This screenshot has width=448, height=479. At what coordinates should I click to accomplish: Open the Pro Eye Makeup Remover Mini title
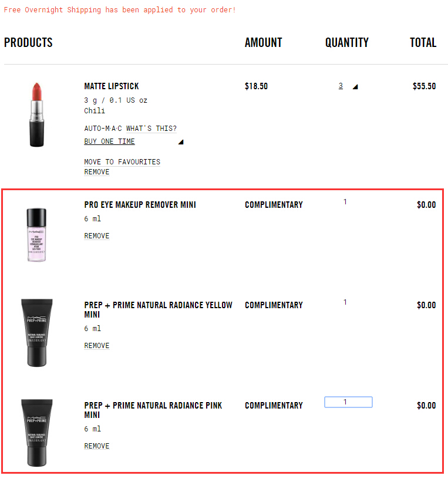click(140, 205)
